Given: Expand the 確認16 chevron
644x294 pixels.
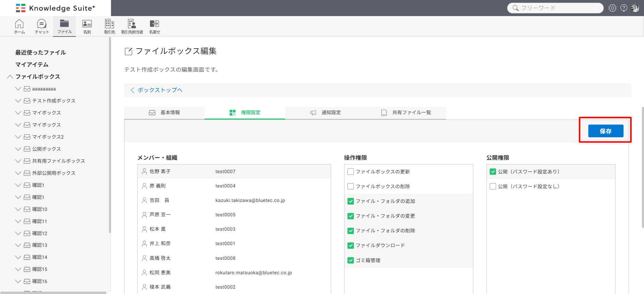Looking at the screenshot, I should [x=18, y=281].
